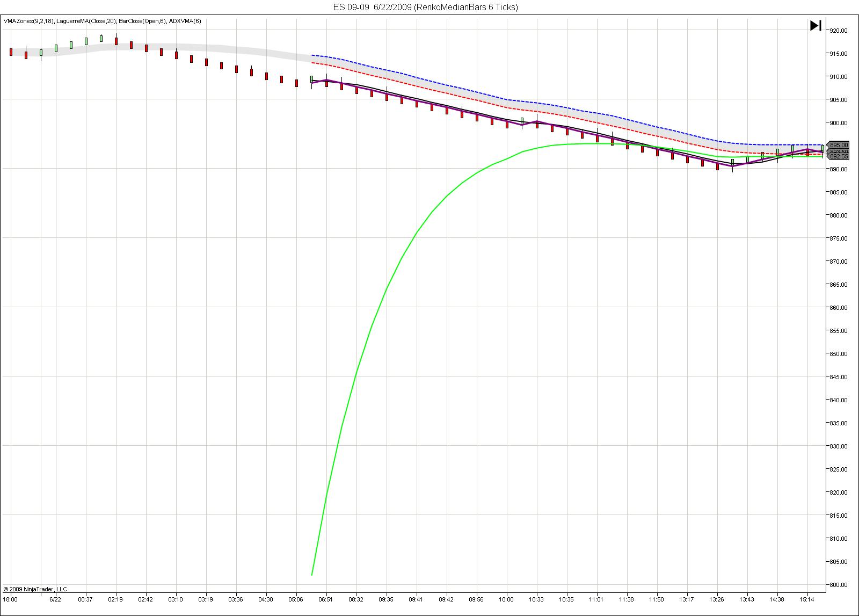Click the 09:56 time axis label

point(476,599)
